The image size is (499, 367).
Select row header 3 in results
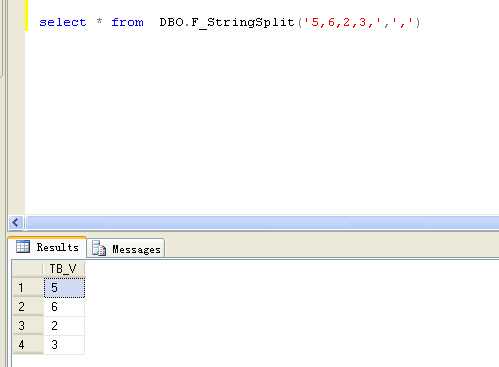point(28,326)
